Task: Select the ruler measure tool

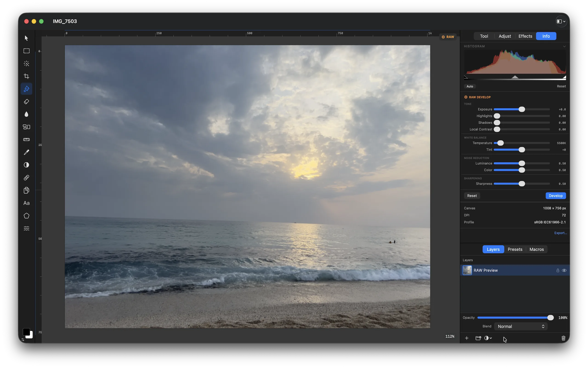Action: 26,139
